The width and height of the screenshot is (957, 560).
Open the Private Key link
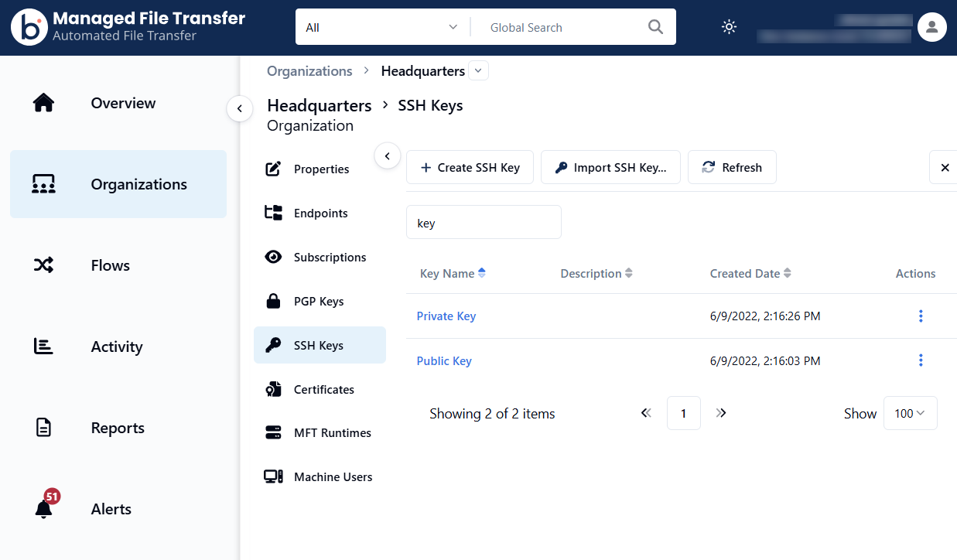[446, 316]
